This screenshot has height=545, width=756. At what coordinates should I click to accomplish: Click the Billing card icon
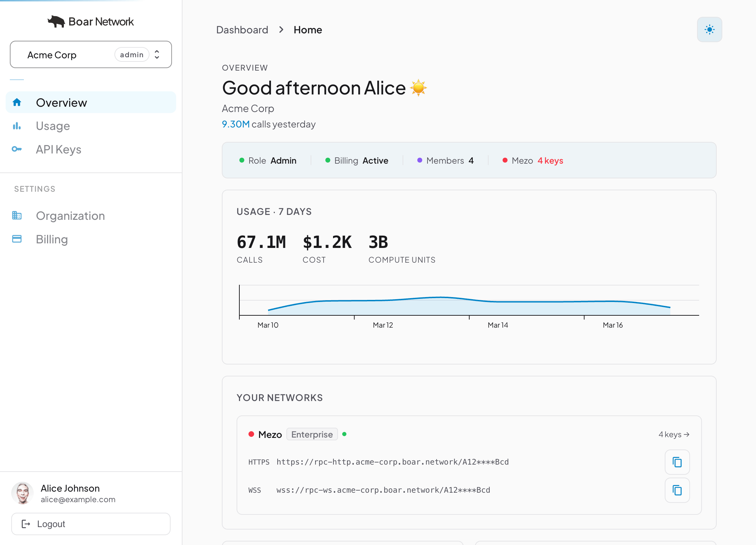click(x=17, y=239)
